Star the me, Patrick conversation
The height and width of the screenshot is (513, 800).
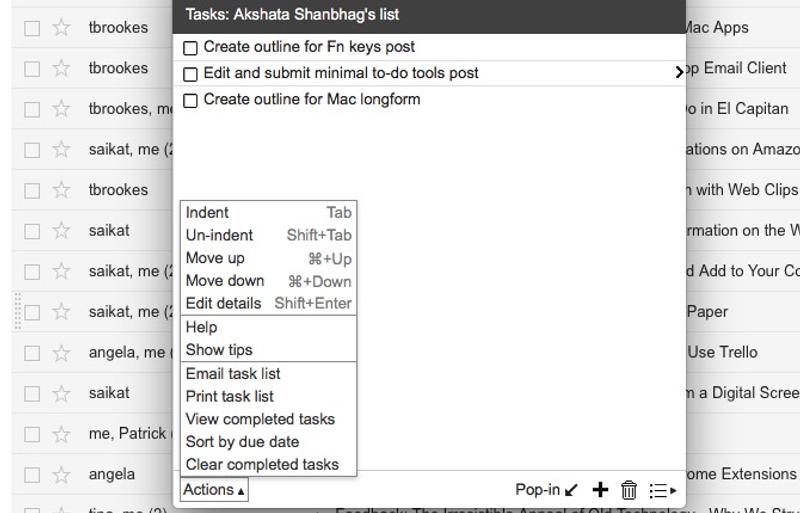pos(62,433)
